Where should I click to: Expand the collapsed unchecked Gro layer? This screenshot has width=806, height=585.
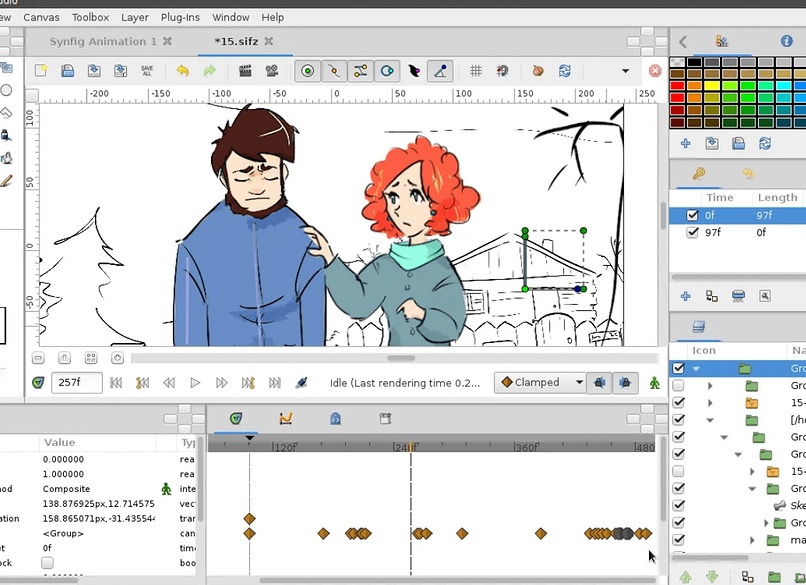(x=710, y=386)
